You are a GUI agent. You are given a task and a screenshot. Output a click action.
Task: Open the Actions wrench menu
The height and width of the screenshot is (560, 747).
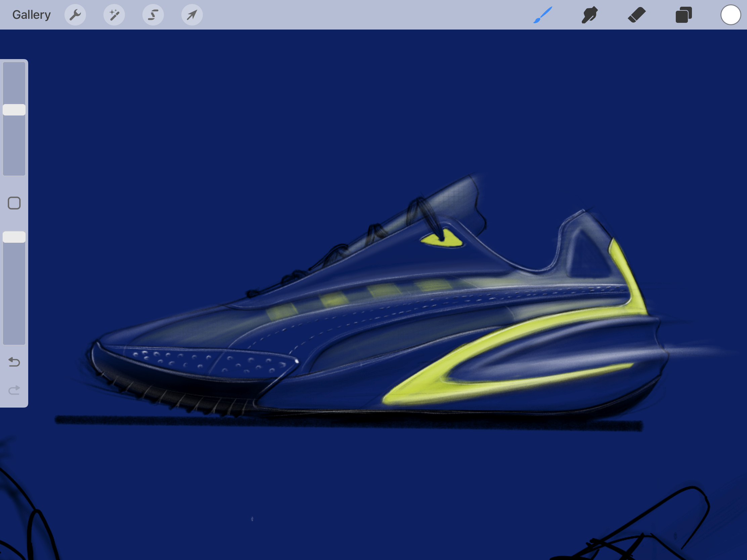click(75, 15)
